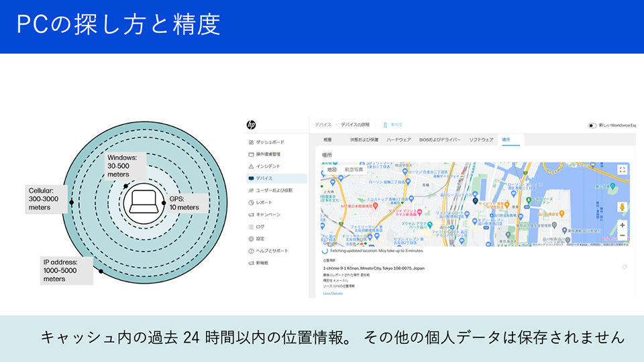The width and height of the screenshot is (644, 362).
Task: Click the dark device location pin on map
Action: pos(475,201)
